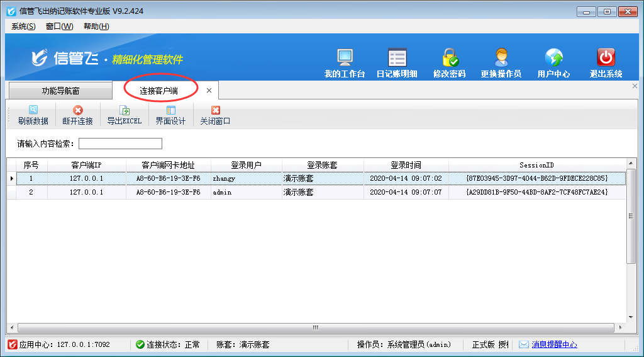Refresh data with 刷新数据 button

pyautogui.click(x=33, y=116)
